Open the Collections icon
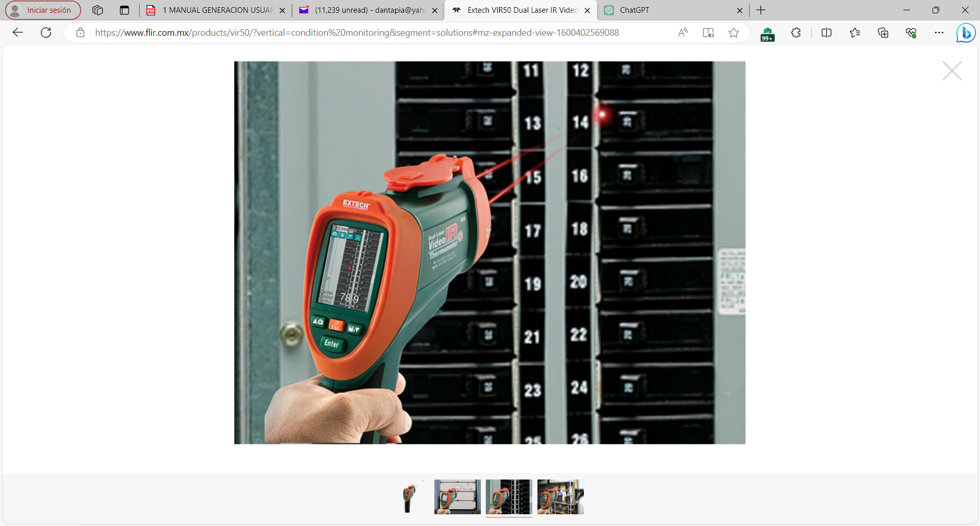 pos(883,33)
